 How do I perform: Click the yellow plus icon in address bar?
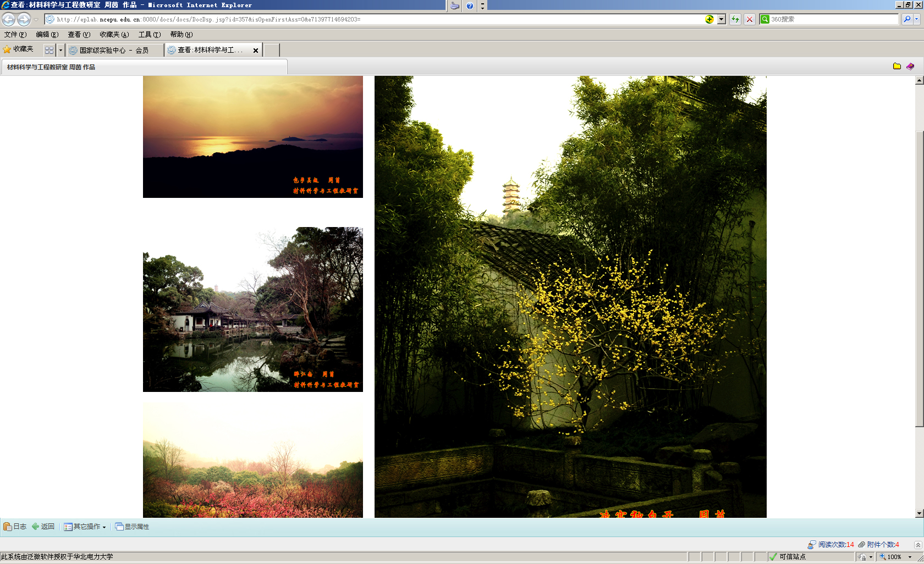click(710, 19)
